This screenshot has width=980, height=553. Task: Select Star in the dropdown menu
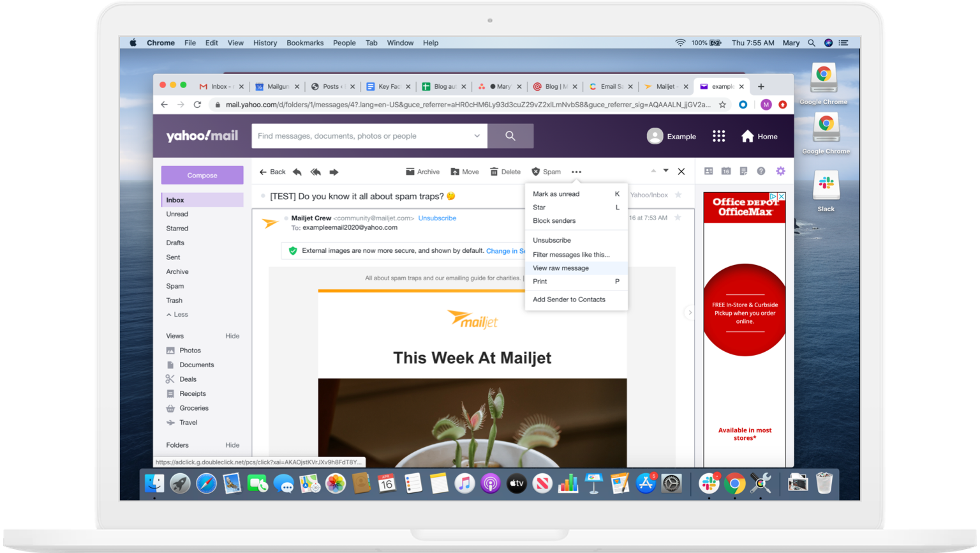coord(576,208)
